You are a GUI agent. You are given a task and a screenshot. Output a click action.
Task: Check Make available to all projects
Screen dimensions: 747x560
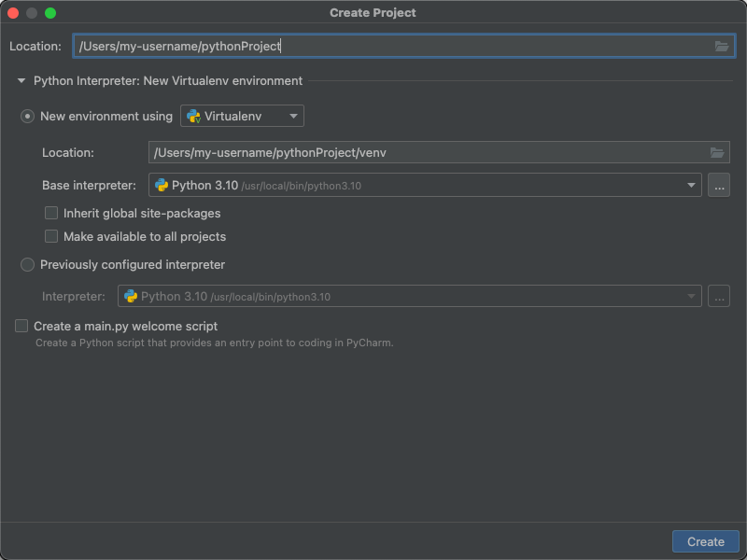coord(51,237)
